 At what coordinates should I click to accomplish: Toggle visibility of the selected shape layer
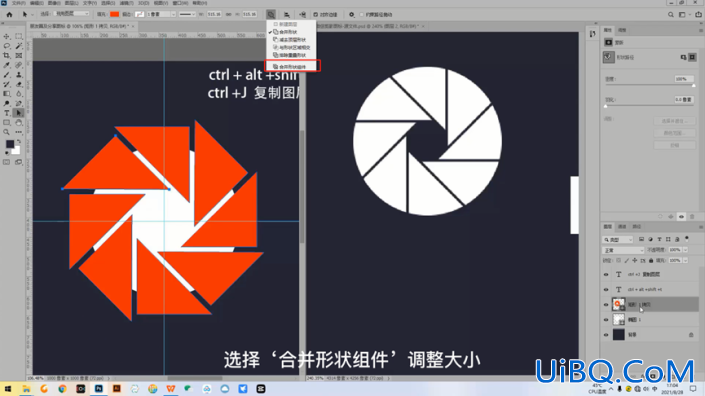[x=606, y=305]
